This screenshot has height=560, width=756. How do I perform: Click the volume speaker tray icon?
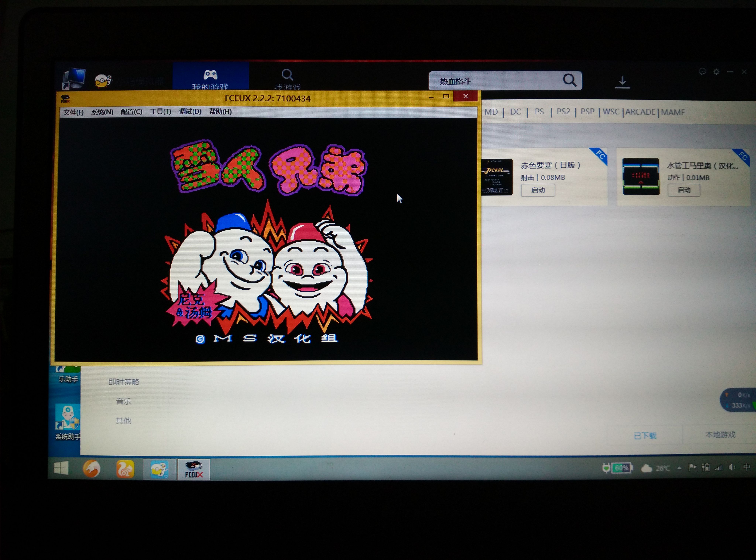(732, 467)
